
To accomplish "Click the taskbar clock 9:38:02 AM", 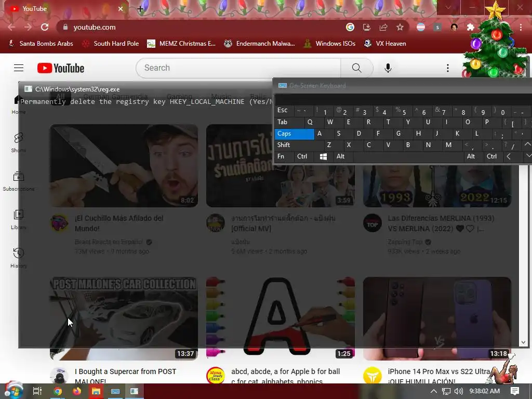I will 485,391.
